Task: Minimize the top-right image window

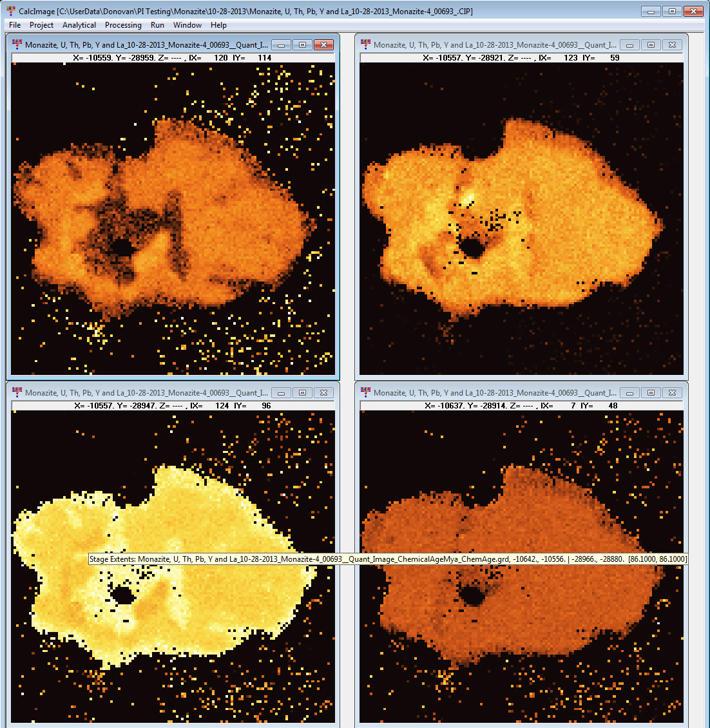Action: click(630, 45)
